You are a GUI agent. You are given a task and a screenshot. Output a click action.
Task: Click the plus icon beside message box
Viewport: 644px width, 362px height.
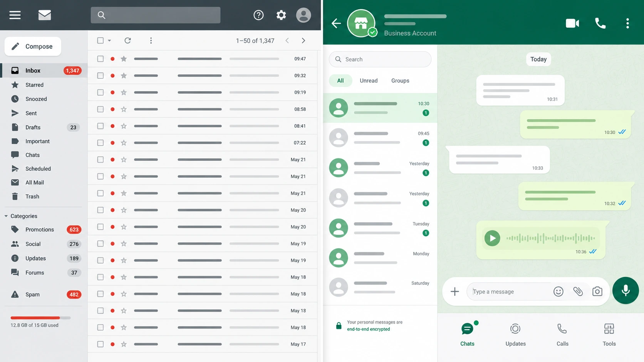tap(454, 292)
